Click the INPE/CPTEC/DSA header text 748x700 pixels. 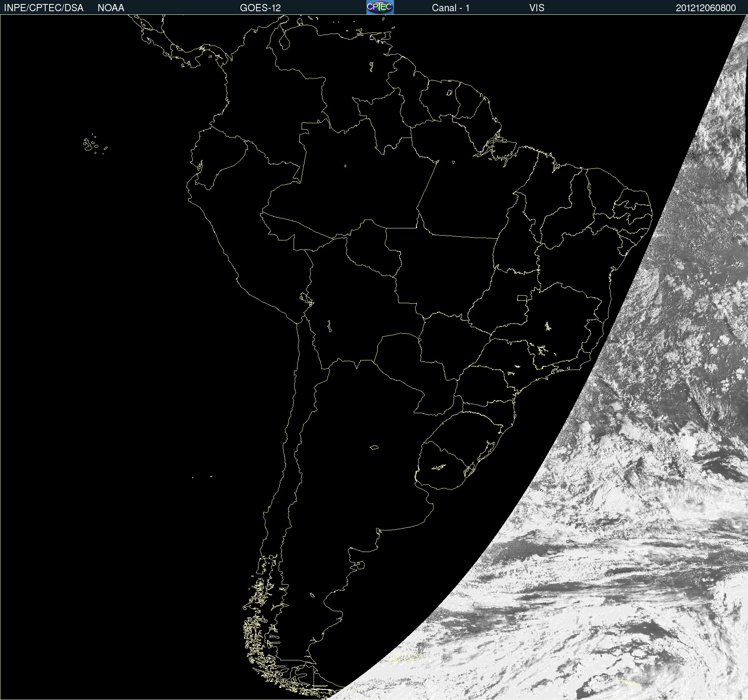click(44, 8)
